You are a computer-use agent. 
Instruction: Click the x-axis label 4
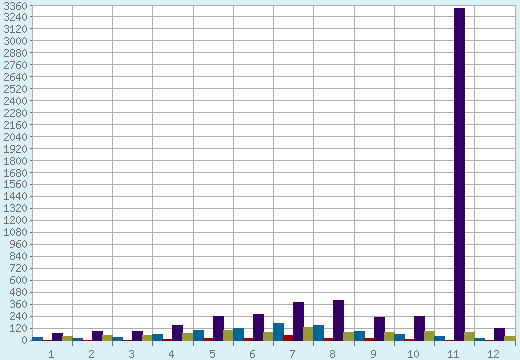(x=171, y=354)
